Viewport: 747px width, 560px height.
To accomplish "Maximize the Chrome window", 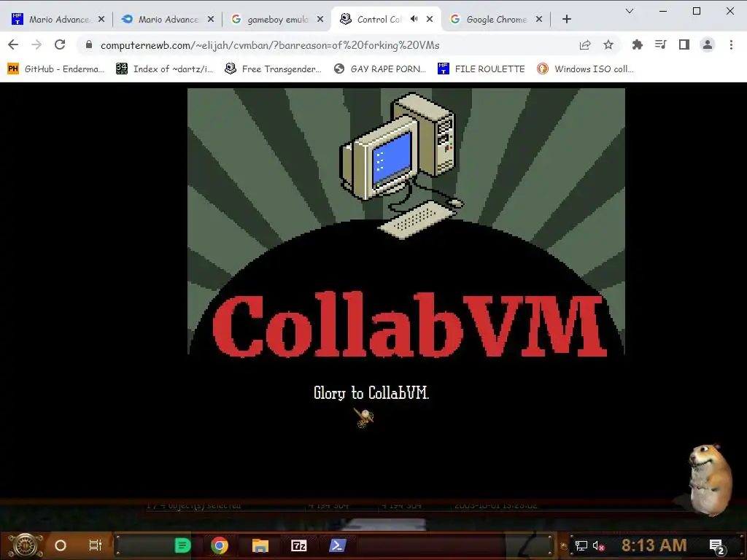I will tap(697, 11).
